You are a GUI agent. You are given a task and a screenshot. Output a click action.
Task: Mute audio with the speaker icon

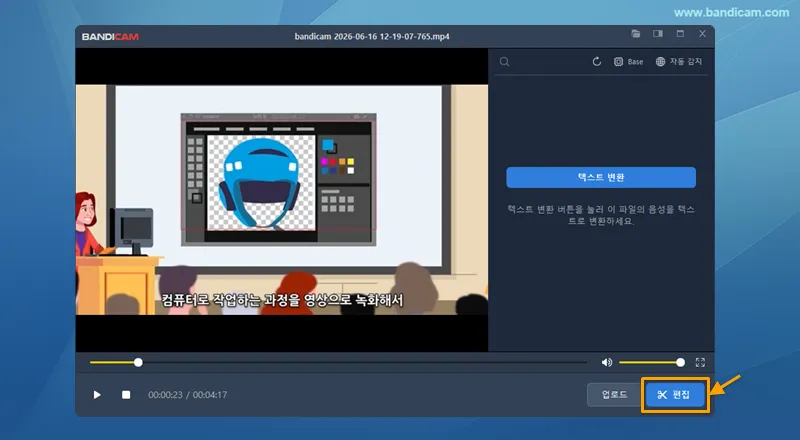(x=607, y=362)
